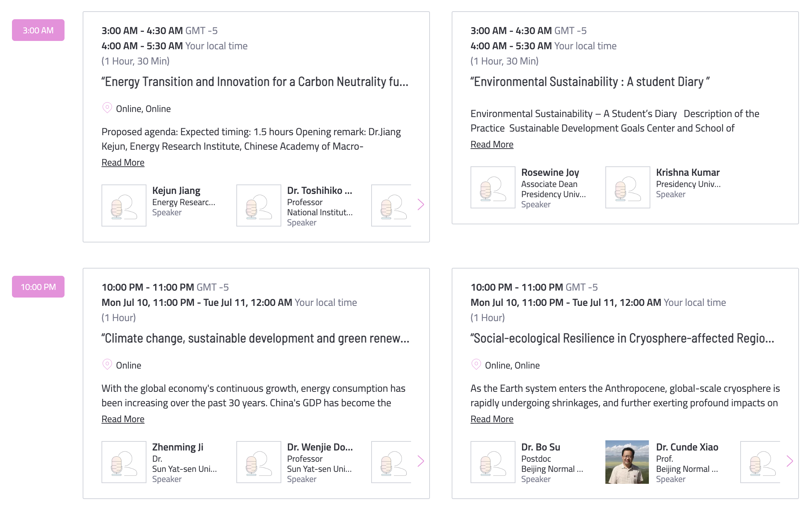Screen dimensions: 812x511
Task: Click location pin icon beside Online, Online in Energy session
Action: [x=107, y=108]
